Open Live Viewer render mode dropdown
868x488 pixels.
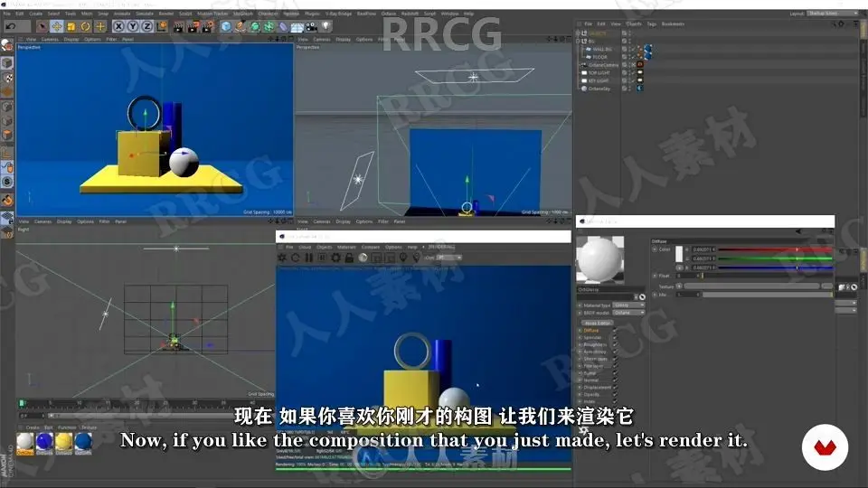pyautogui.click(x=449, y=258)
